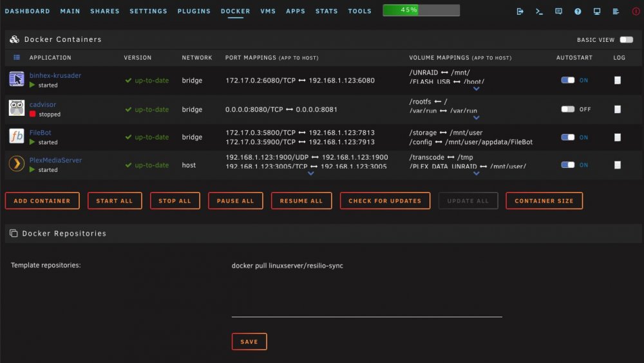This screenshot has width=644, height=363.
Task: Open the system log icon in top bar
Action: [x=616, y=12]
